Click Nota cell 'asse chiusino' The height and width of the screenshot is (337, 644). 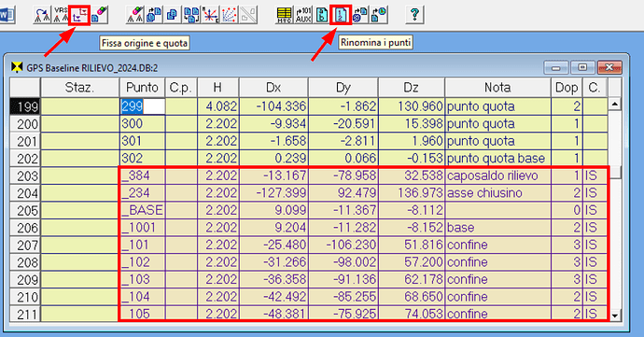point(497,193)
